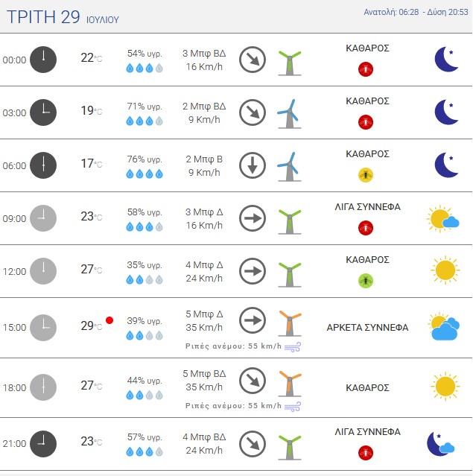
Task: Click the blue wind turbine at 03:00
Action: (289, 114)
